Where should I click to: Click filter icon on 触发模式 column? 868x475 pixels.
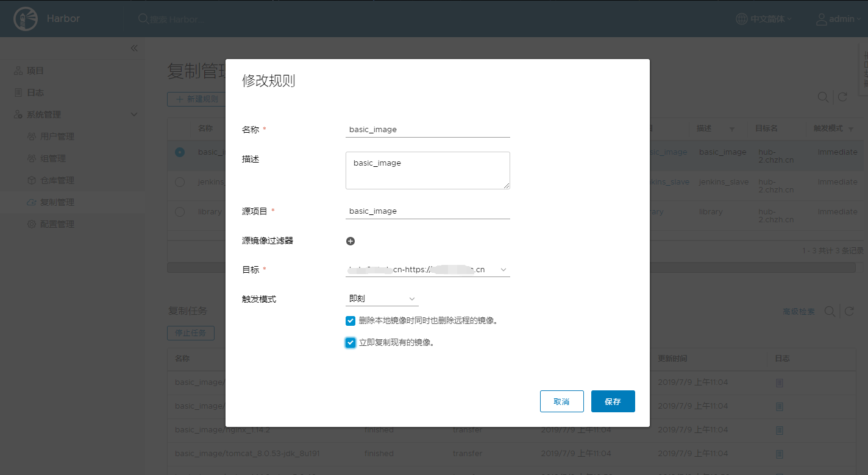[850, 129]
